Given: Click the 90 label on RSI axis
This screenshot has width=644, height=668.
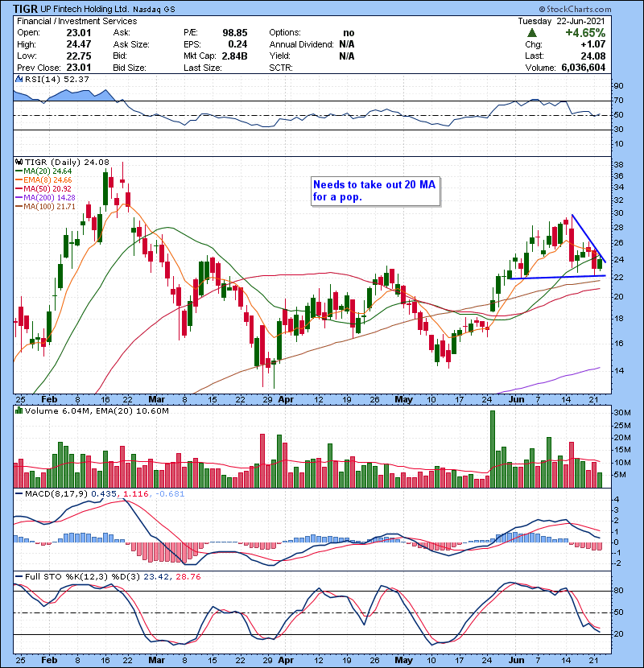Looking at the screenshot, I should tap(618, 85).
